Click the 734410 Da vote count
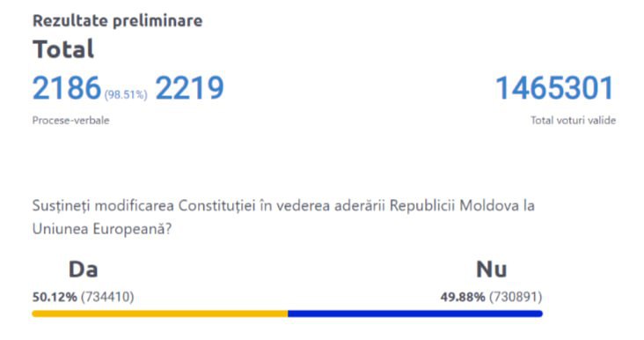 tap(107, 297)
